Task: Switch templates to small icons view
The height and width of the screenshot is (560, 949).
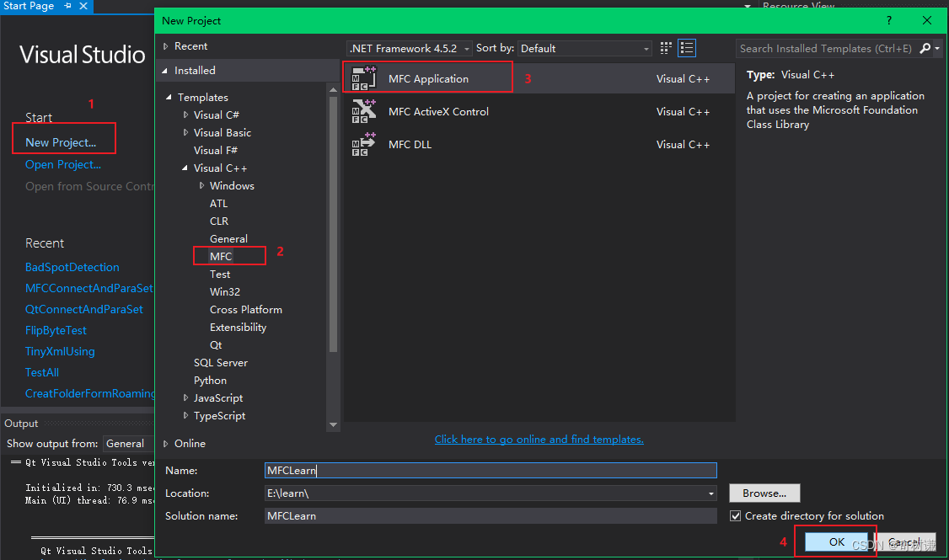Action: coord(666,48)
